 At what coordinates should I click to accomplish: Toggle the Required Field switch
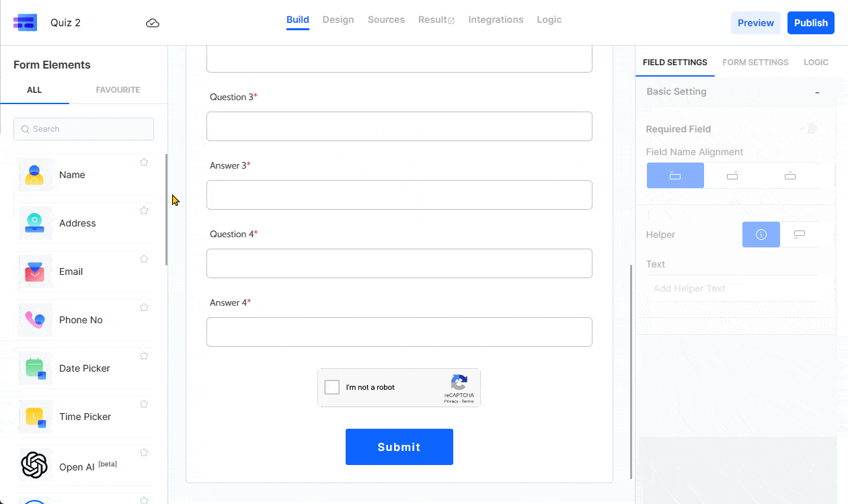point(809,128)
